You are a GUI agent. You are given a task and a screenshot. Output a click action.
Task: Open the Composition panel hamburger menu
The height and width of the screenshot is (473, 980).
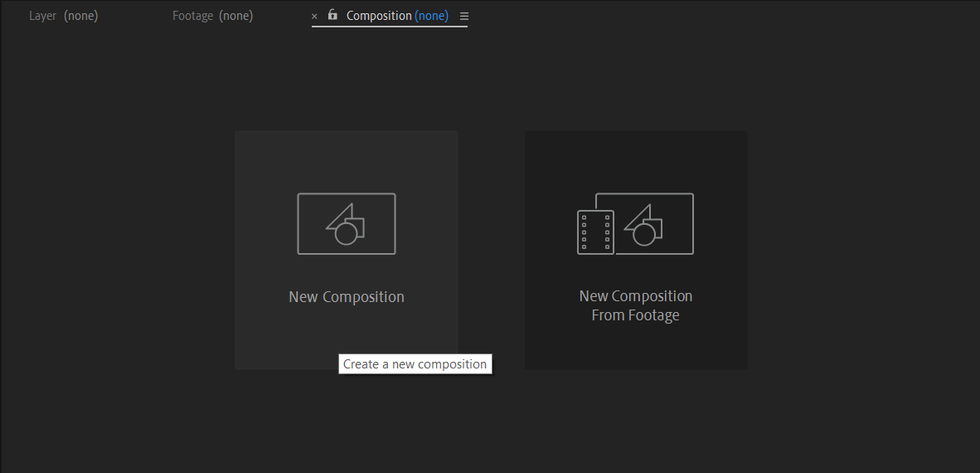463,17
